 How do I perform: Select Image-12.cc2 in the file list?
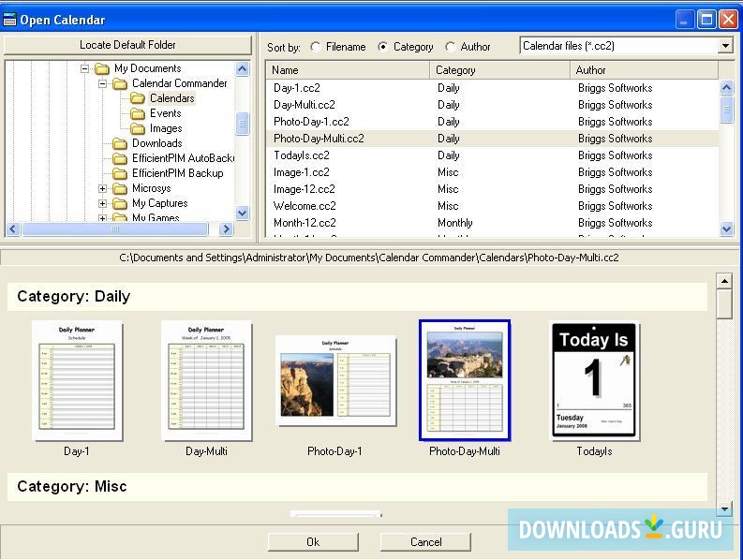click(x=492, y=189)
